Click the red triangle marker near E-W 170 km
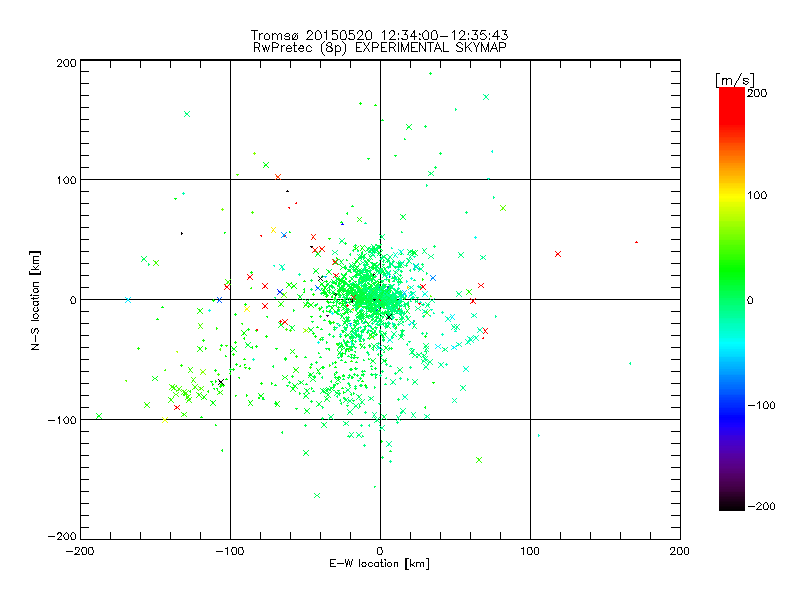 pyautogui.click(x=636, y=242)
